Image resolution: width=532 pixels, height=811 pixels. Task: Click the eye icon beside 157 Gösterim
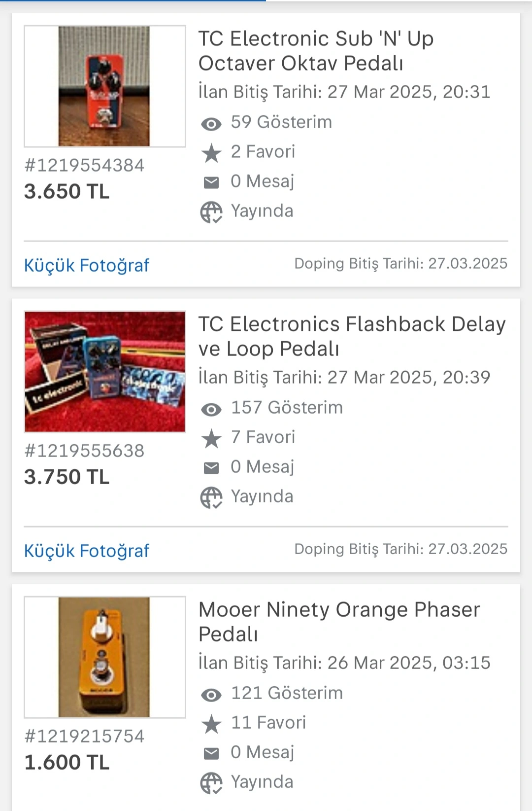pyautogui.click(x=211, y=409)
